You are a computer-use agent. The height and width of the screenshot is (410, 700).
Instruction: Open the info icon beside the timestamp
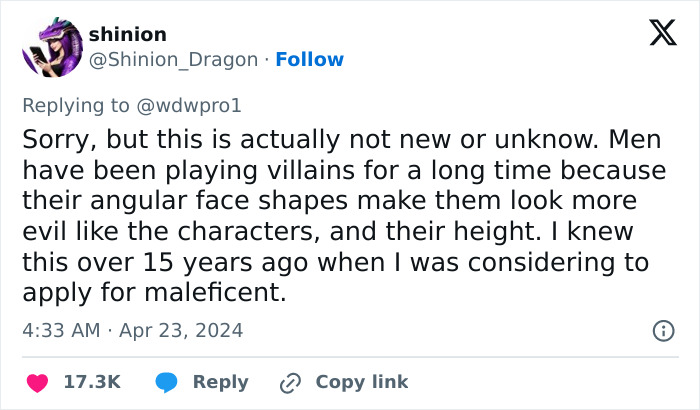click(662, 330)
